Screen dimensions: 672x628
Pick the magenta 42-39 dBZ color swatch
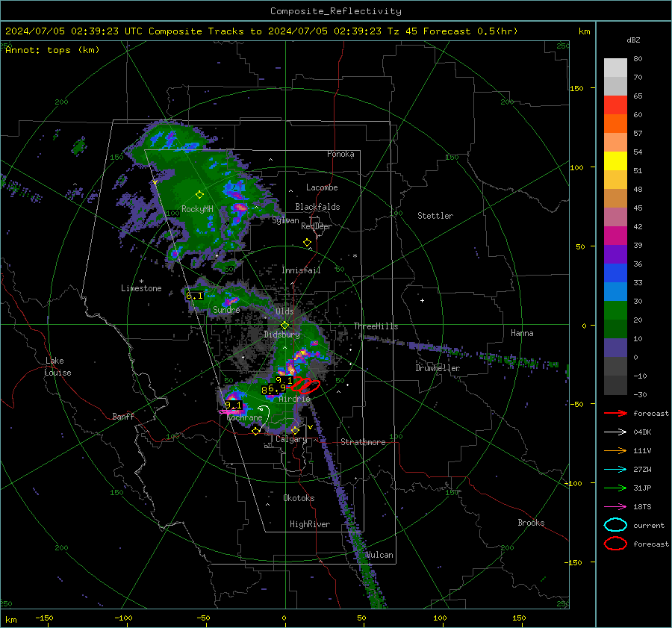pyautogui.click(x=615, y=236)
